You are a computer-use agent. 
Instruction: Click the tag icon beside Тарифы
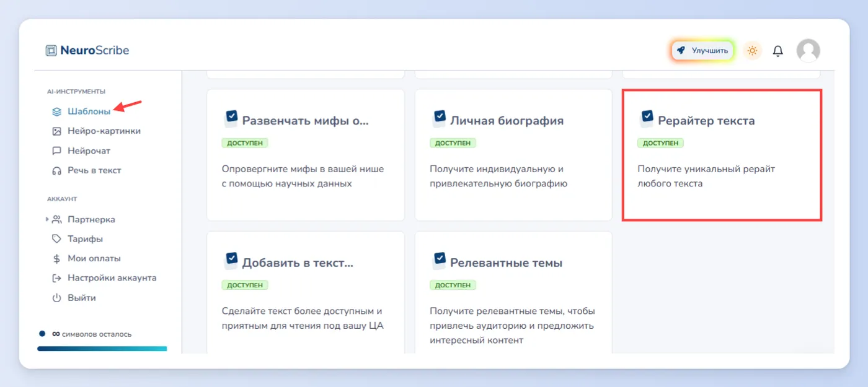coord(56,239)
